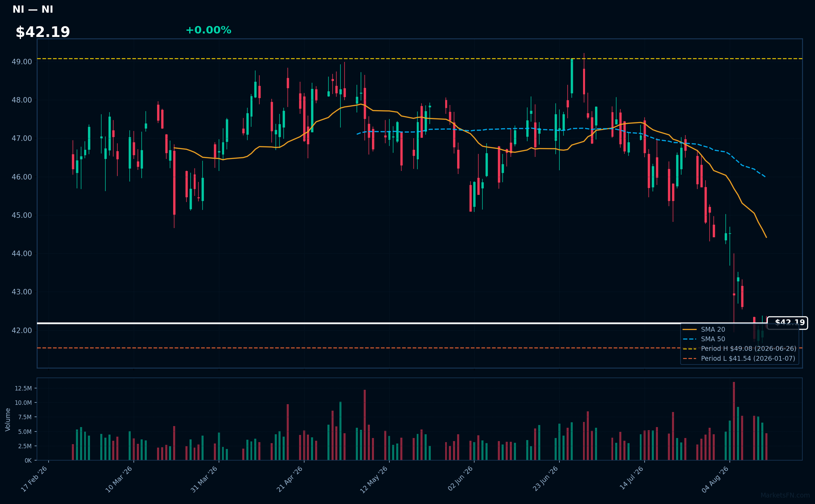Select the +0.00% change percentage
Viewport: 815px width, 504px height.
[x=208, y=30]
